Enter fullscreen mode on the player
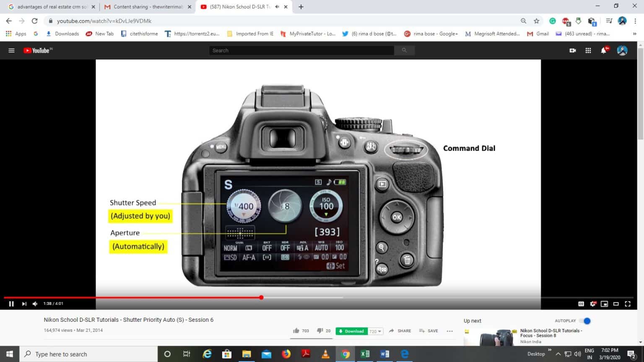This screenshot has height=362, width=644. coord(627,303)
